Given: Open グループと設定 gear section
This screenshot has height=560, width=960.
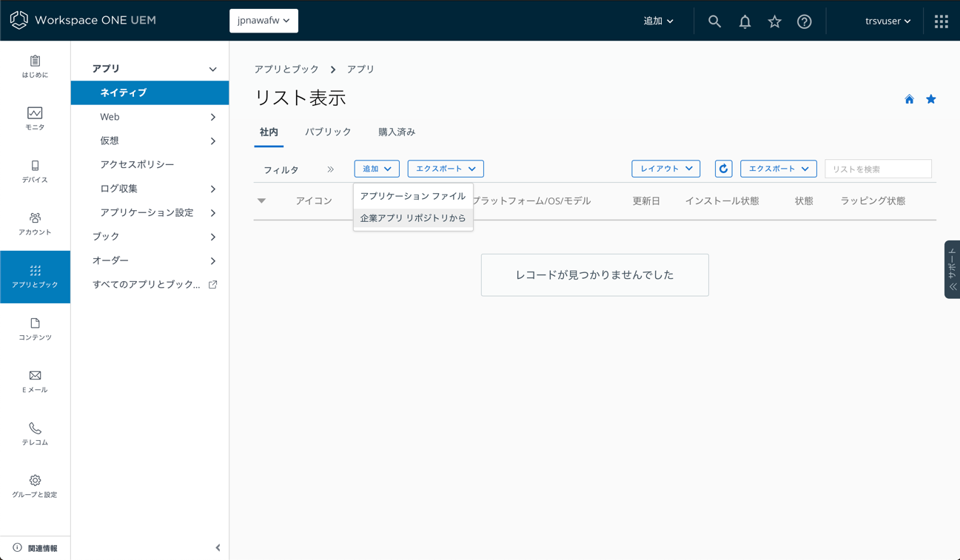Looking at the screenshot, I should click(35, 487).
